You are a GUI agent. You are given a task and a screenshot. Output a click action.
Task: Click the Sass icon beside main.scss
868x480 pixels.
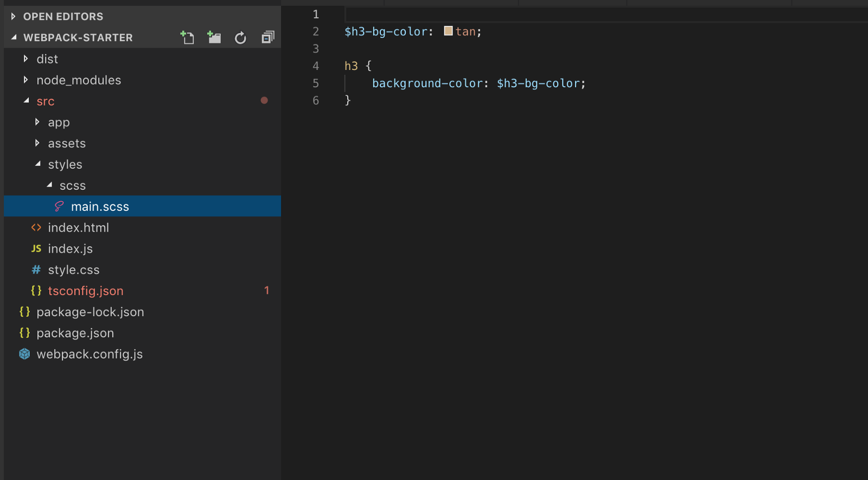click(x=59, y=207)
